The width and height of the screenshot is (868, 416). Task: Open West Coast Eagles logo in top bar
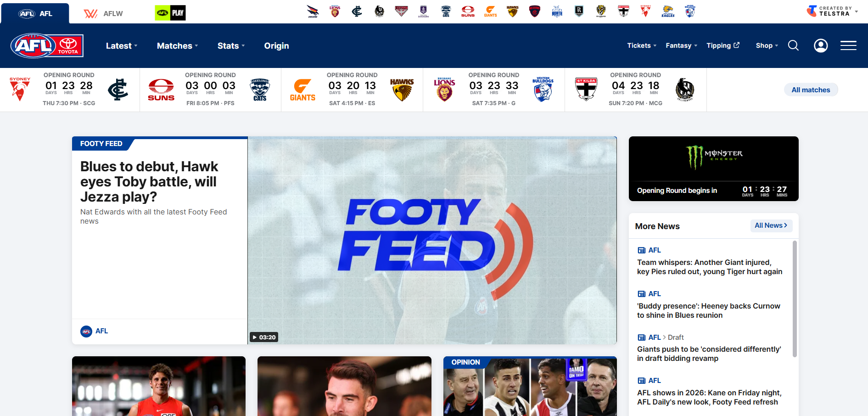[668, 11]
